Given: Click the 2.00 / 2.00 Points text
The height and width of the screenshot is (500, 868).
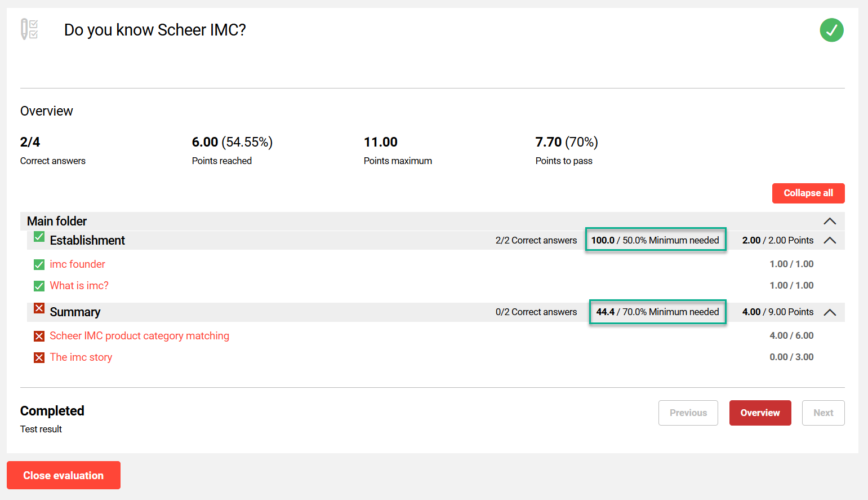Looking at the screenshot, I should pos(778,240).
